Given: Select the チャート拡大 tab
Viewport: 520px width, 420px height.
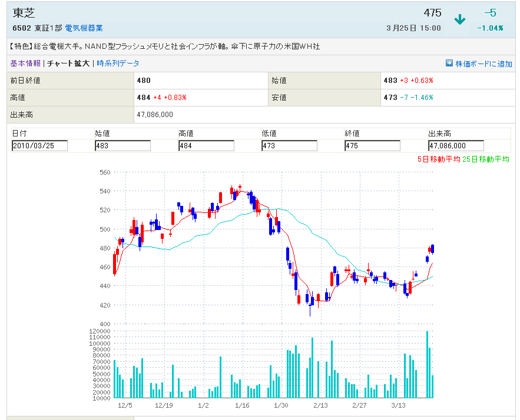Looking at the screenshot, I should [x=68, y=64].
